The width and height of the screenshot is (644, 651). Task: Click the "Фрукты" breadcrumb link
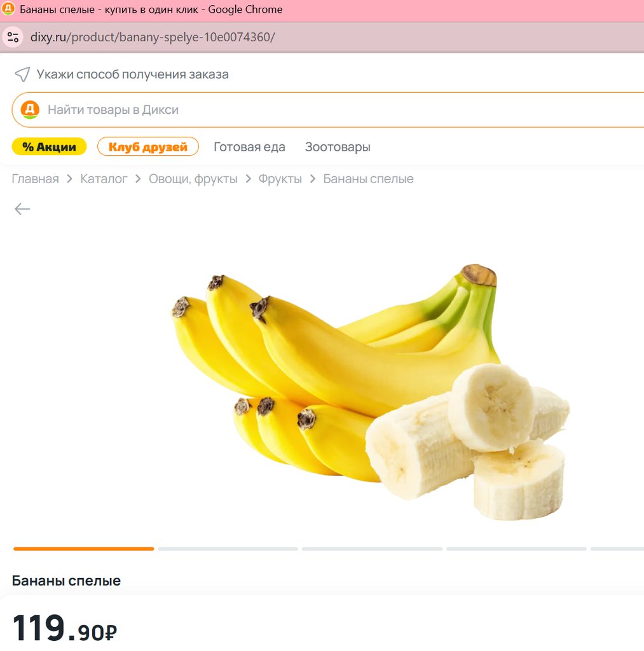pos(280,179)
